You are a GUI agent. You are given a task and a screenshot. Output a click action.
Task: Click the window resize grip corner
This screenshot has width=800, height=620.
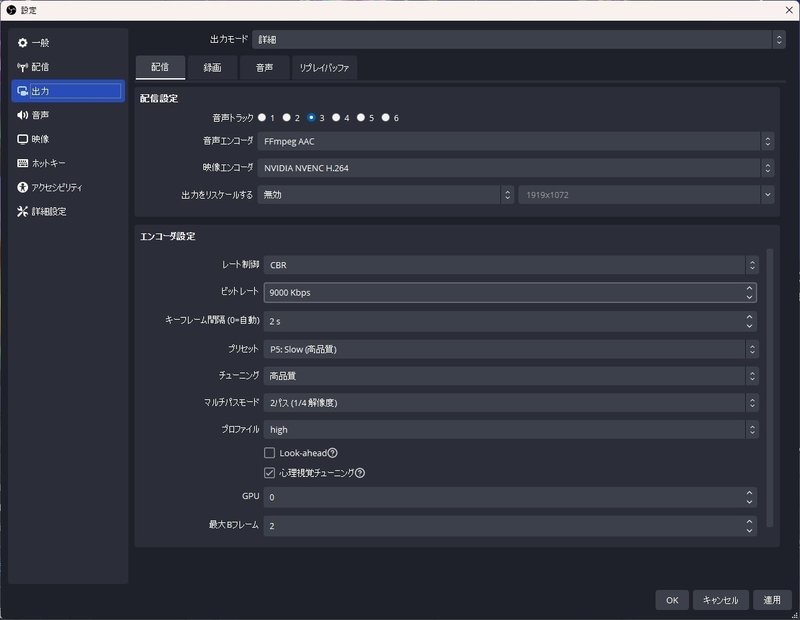click(x=794, y=615)
